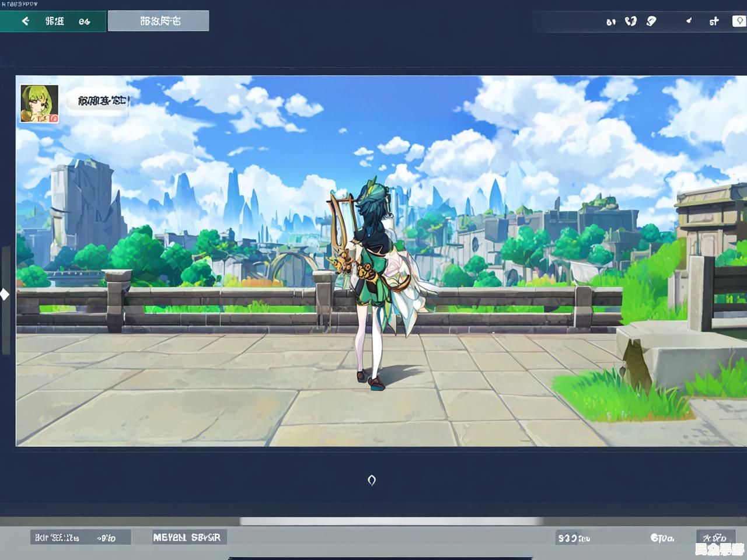Click the white square icon at top-right corner
This screenshot has width=747, height=560.
[739, 22]
